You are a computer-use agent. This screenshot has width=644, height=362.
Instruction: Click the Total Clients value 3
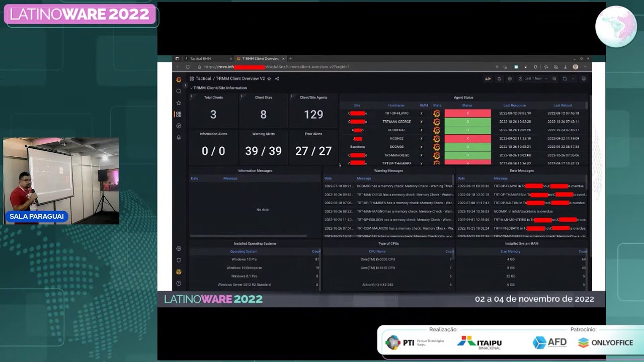point(213,115)
